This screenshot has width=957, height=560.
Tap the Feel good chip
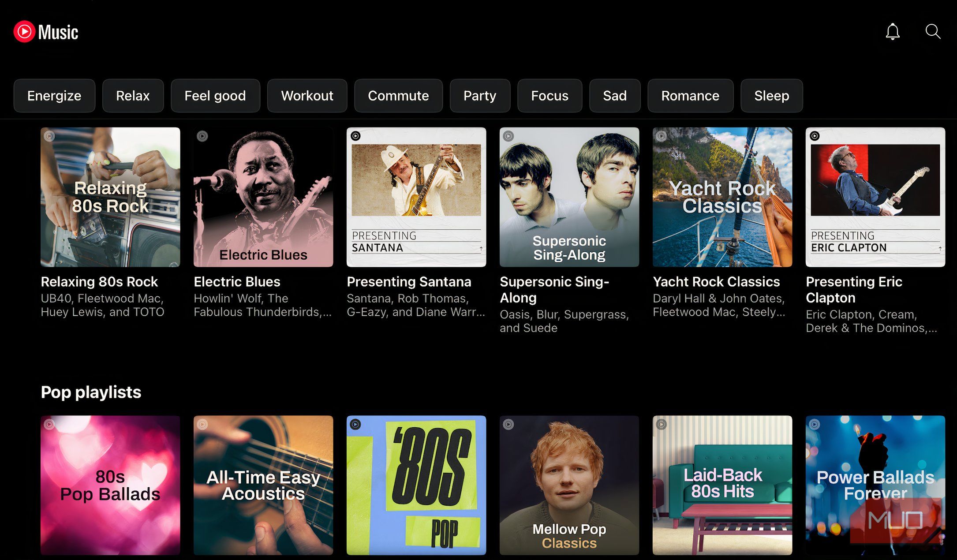tap(215, 96)
